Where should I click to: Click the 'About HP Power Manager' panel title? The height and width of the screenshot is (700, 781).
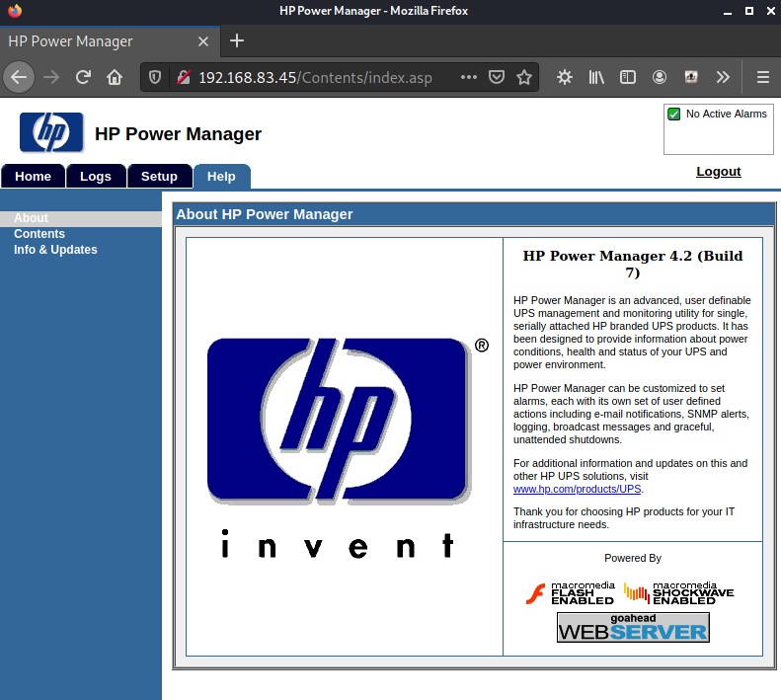pyautogui.click(x=265, y=214)
